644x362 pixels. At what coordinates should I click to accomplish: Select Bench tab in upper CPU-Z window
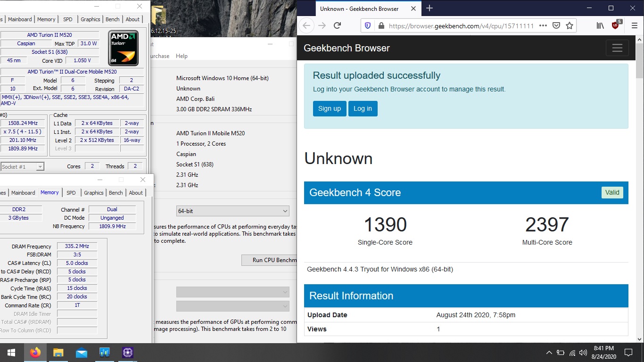pyautogui.click(x=112, y=19)
